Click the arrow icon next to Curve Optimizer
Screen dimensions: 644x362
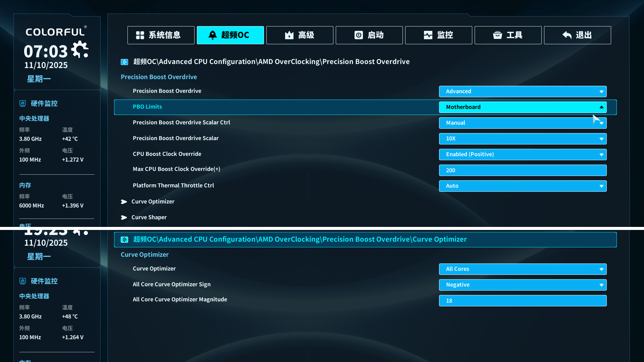pos(124,202)
